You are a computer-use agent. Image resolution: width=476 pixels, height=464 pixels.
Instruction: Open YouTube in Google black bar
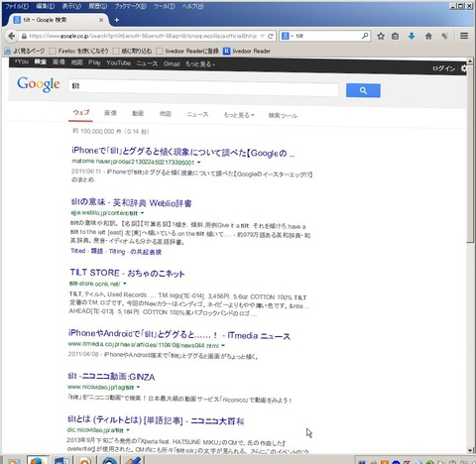pyautogui.click(x=118, y=62)
